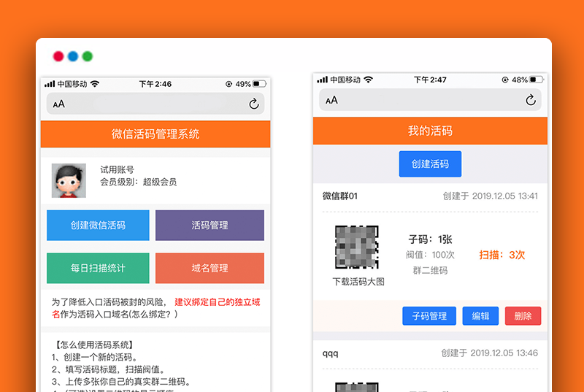The height and width of the screenshot is (392, 584).
Task: Select 【怎么使用活码系统】 heading
Action: [x=93, y=345]
